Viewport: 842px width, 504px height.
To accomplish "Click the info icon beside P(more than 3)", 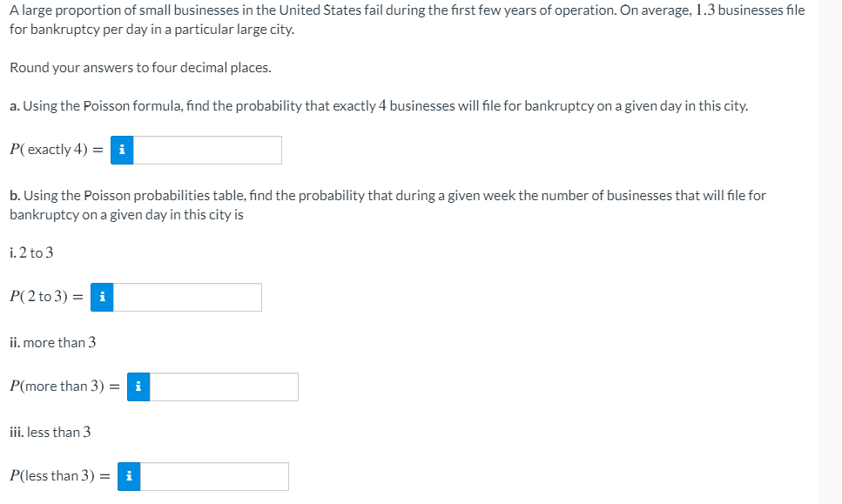I will (x=138, y=386).
